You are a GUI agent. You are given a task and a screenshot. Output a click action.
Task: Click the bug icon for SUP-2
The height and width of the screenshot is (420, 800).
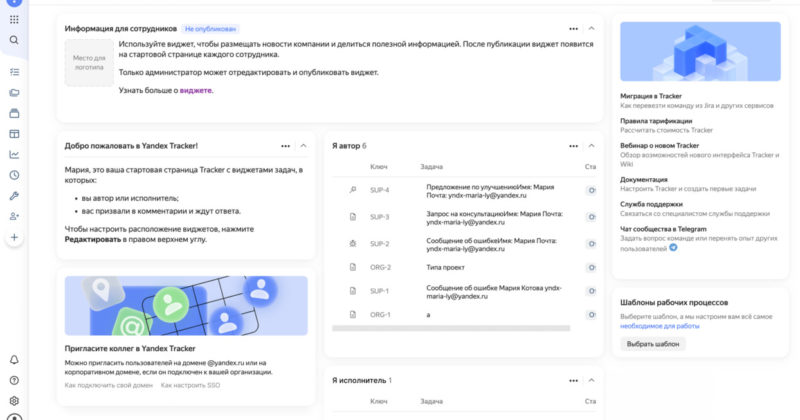pyautogui.click(x=352, y=243)
